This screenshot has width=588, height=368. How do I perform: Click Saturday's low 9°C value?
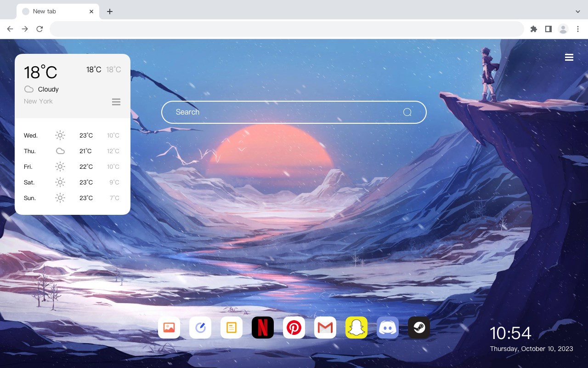[114, 182]
